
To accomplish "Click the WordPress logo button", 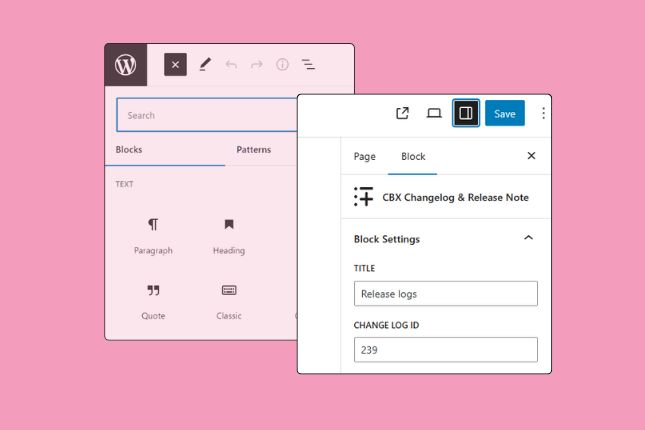I will coord(126,65).
